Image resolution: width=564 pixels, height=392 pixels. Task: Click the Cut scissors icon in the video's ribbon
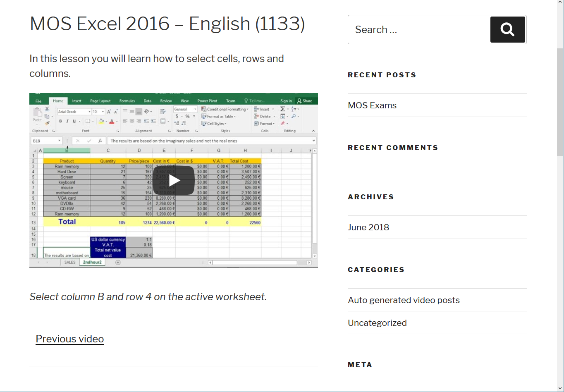point(47,109)
